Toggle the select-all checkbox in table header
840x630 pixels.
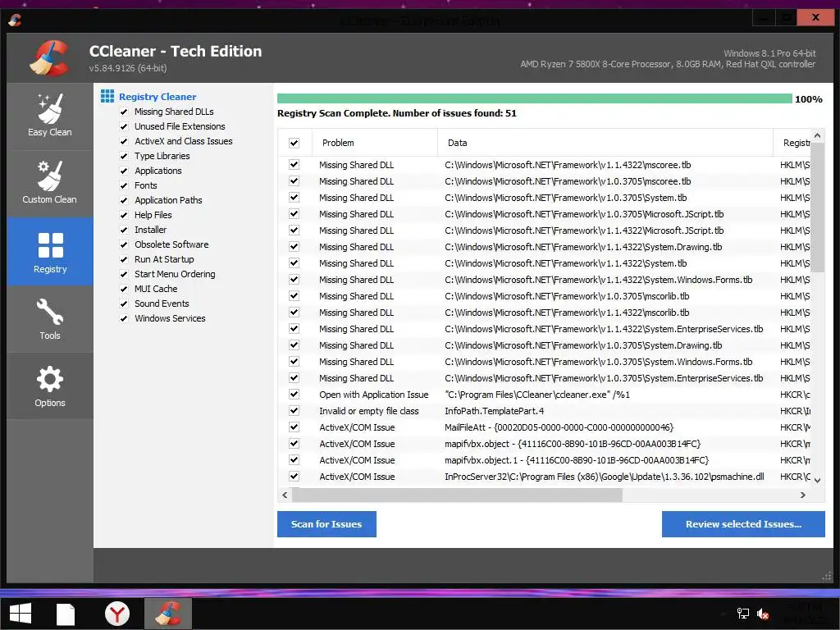pos(294,143)
